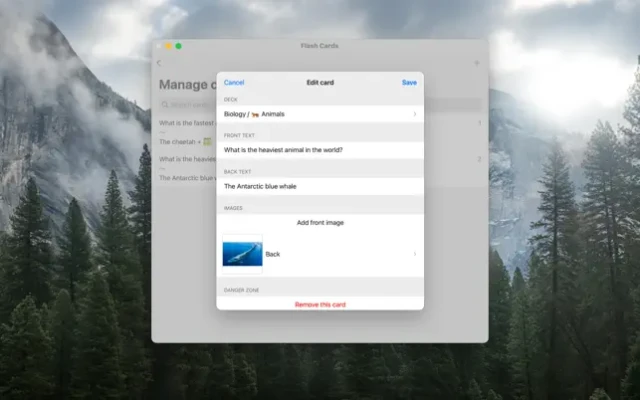Viewport: 640px width, 400px height.
Task: Click the 'Back' image label
Action: pos(273,254)
